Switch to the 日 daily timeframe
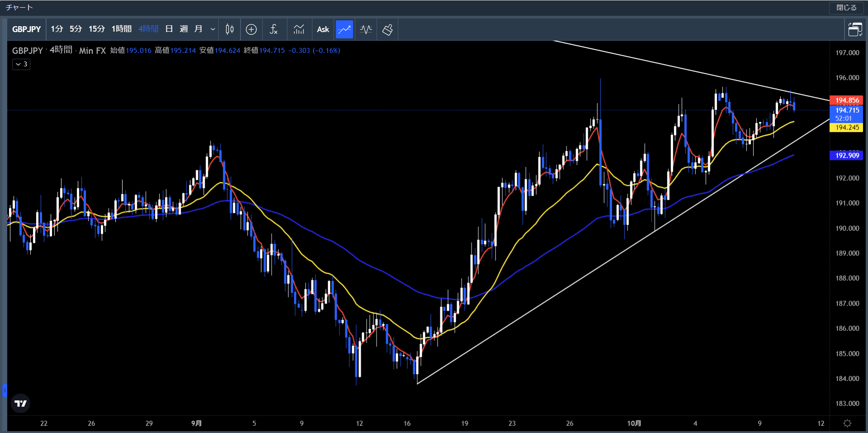This screenshot has width=868, height=433. click(169, 29)
